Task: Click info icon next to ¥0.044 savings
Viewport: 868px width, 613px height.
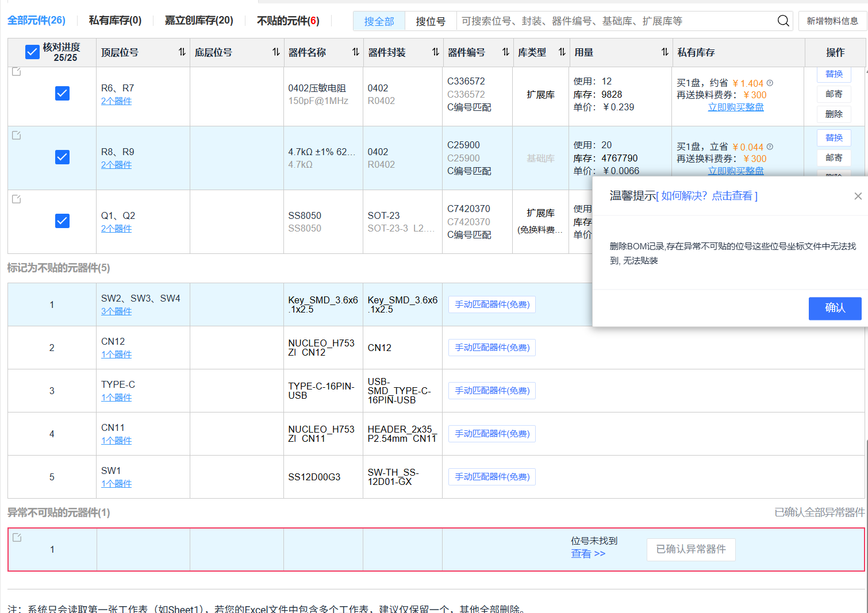Action: tap(770, 146)
